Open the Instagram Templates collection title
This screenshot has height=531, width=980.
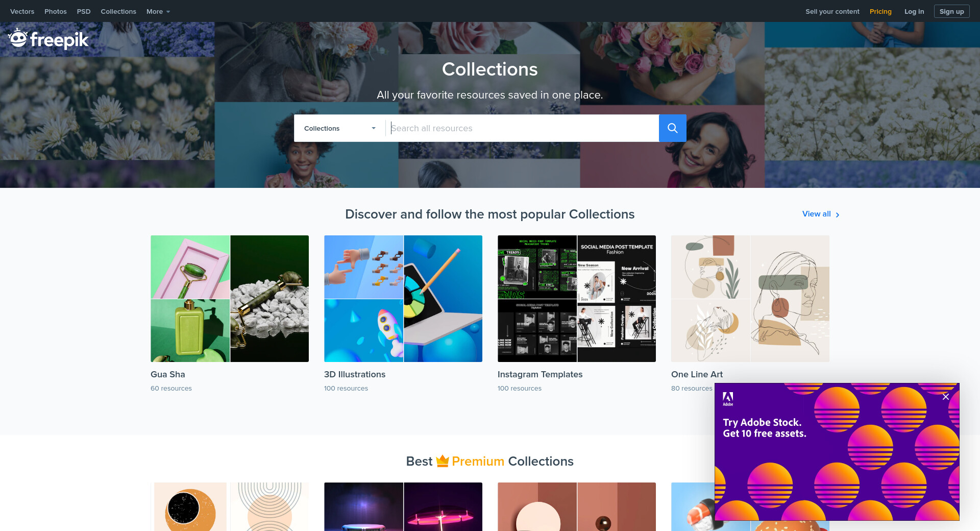click(x=540, y=374)
